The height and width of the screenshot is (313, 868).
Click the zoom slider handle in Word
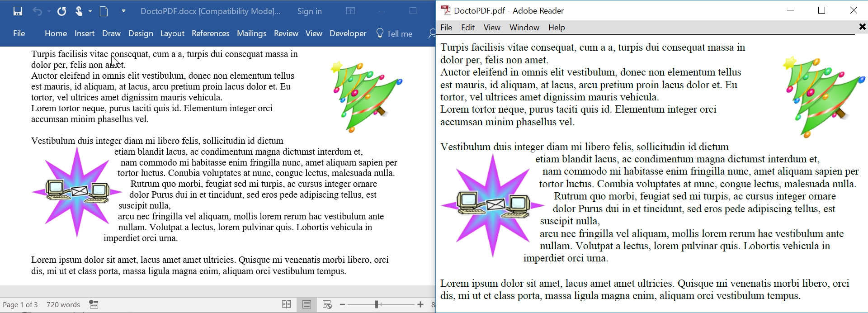click(377, 304)
